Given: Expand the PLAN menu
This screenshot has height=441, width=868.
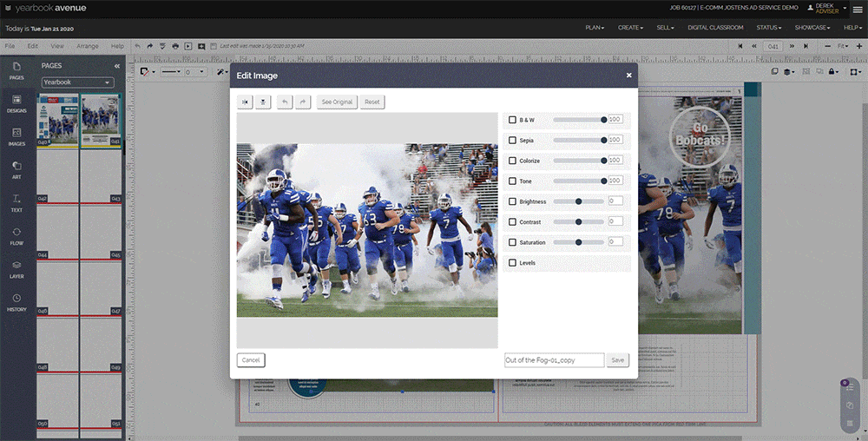Looking at the screenshot, I should click(595, 28).
